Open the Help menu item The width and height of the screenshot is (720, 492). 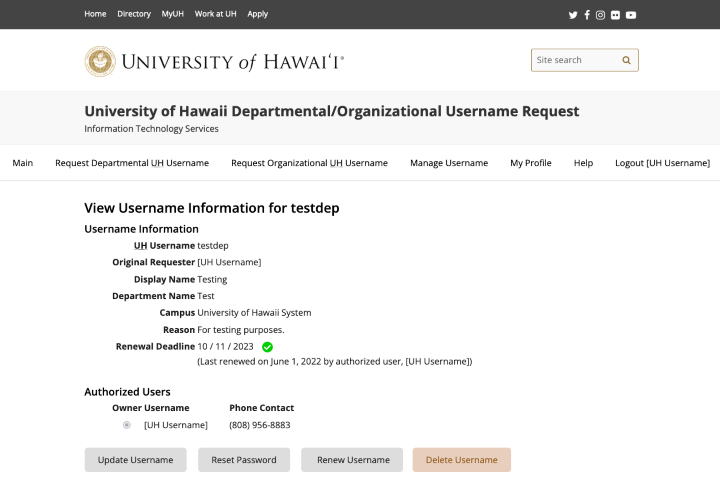[x=583, y=163]
